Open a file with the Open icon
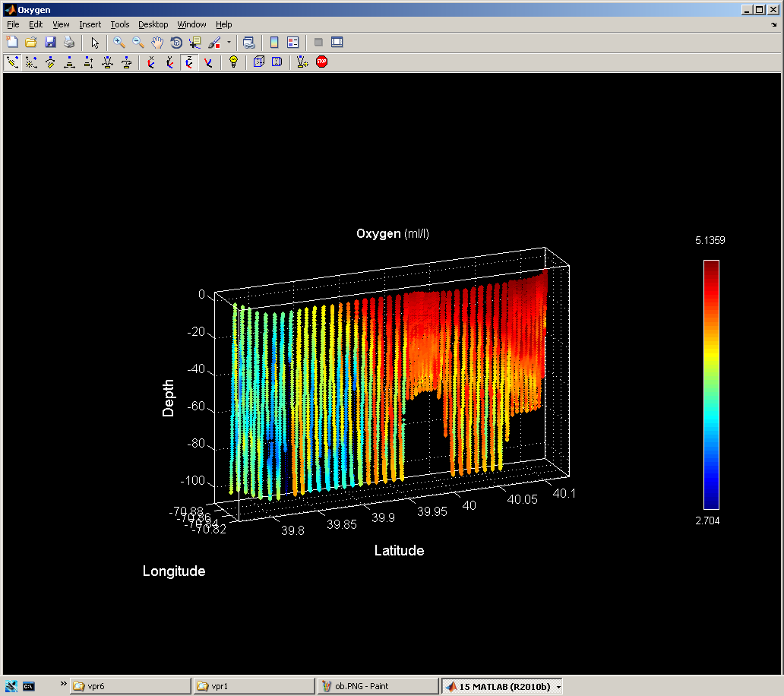 click(x=31, y=43)
